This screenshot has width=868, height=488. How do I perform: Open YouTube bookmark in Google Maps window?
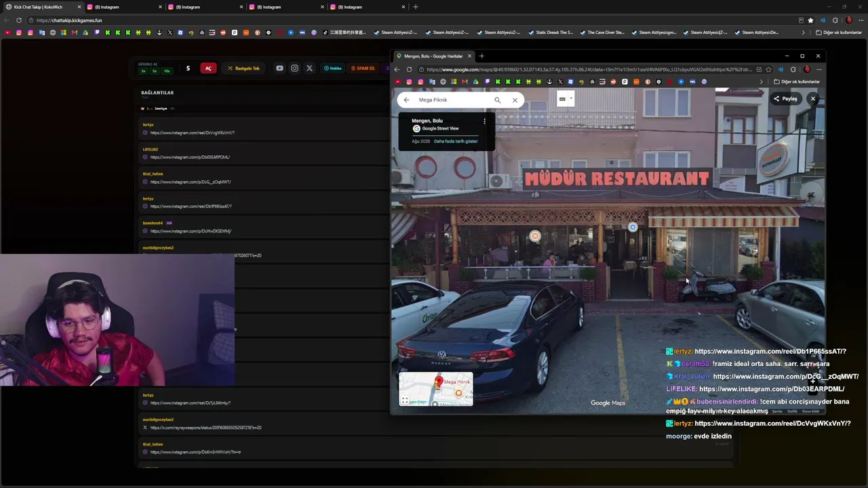click(397, 82)
